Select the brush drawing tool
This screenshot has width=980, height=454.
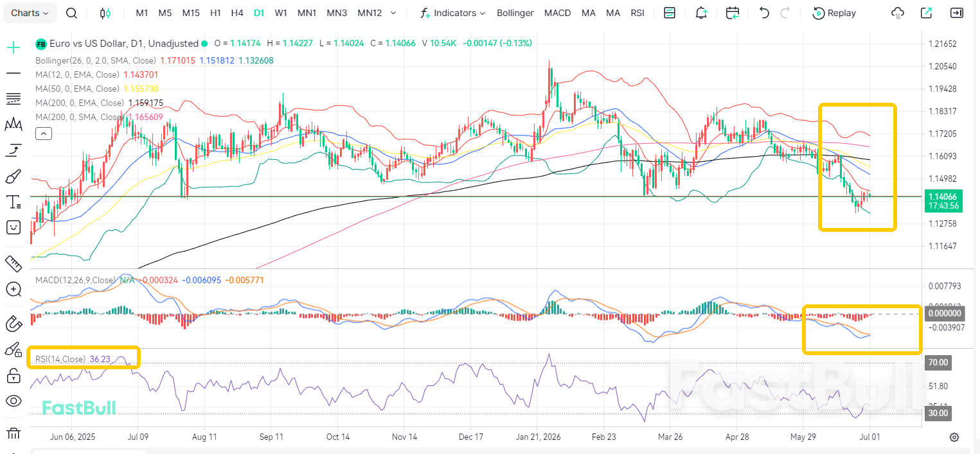pyautogui.click(x=13, y=176)
